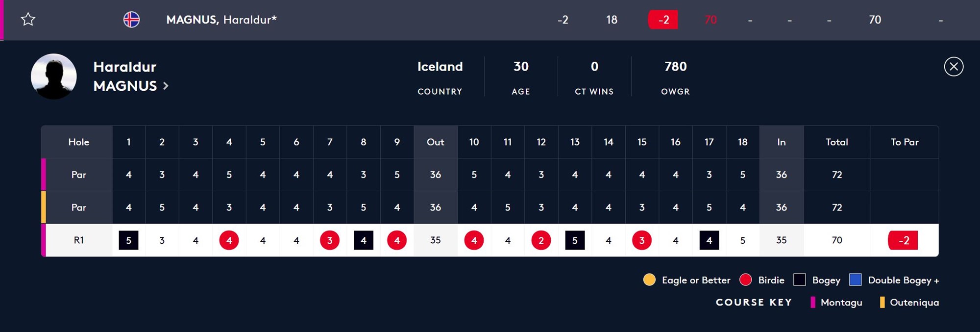Select the hole 12 birdie circle showing 2
Image resolution: width=980 pixels, height=332 pixels.
click(541, 240)
